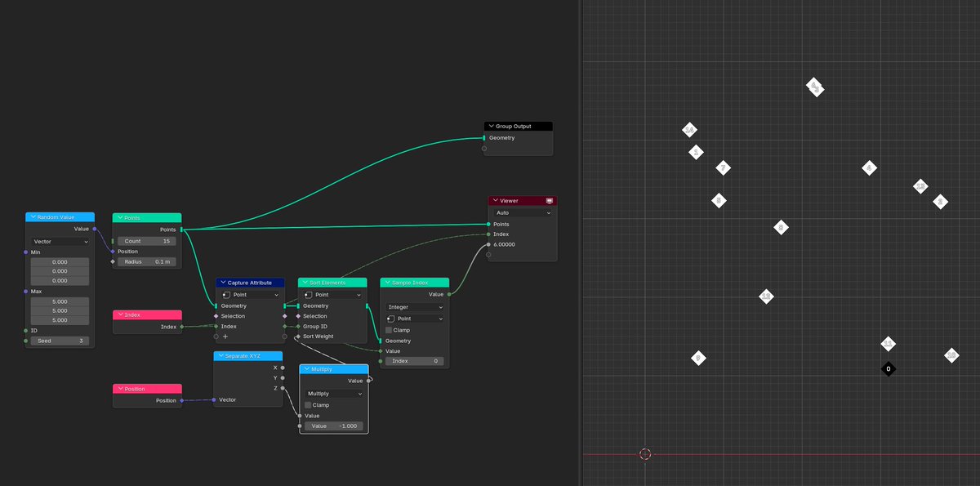Select the point labeled 14 in viewport
The width and height of the screenshot is (980, 486).
pyautogui.click(x=689, y=131)
